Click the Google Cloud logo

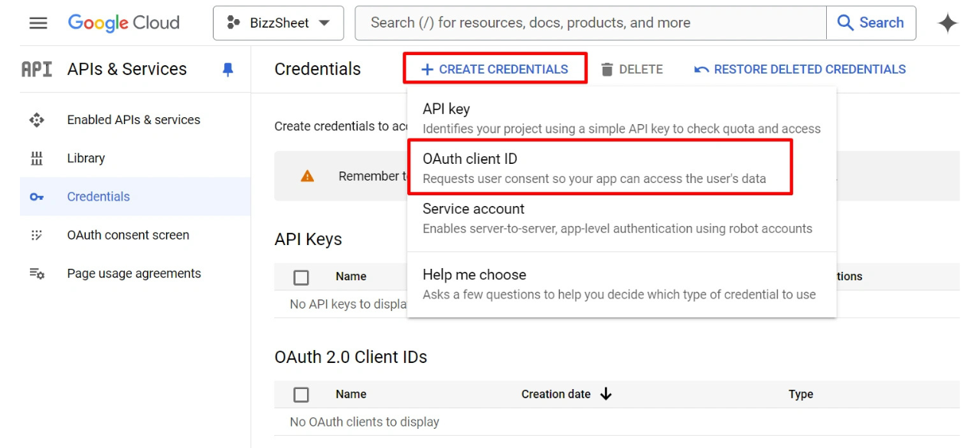(124, 23)
